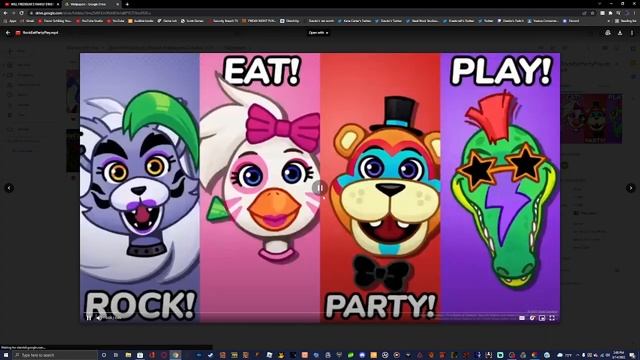
Task: Click the browser back button
Action: coord(5,13)
